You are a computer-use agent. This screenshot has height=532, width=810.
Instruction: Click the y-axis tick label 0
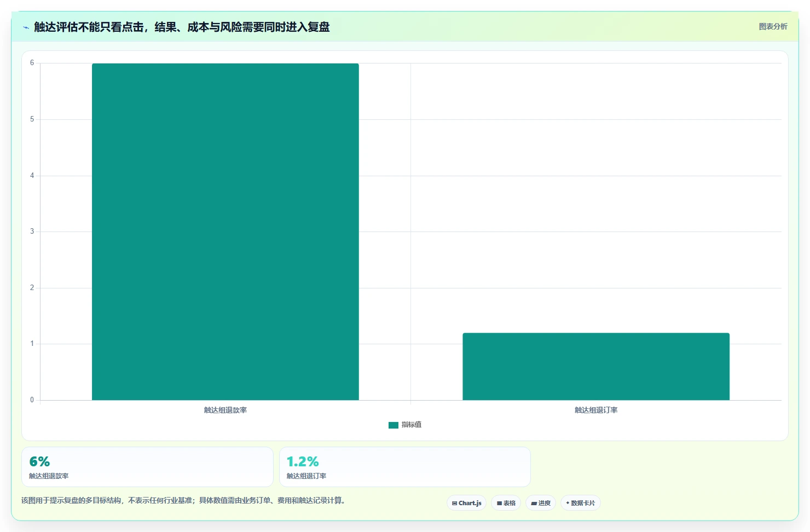coord(32,400)
